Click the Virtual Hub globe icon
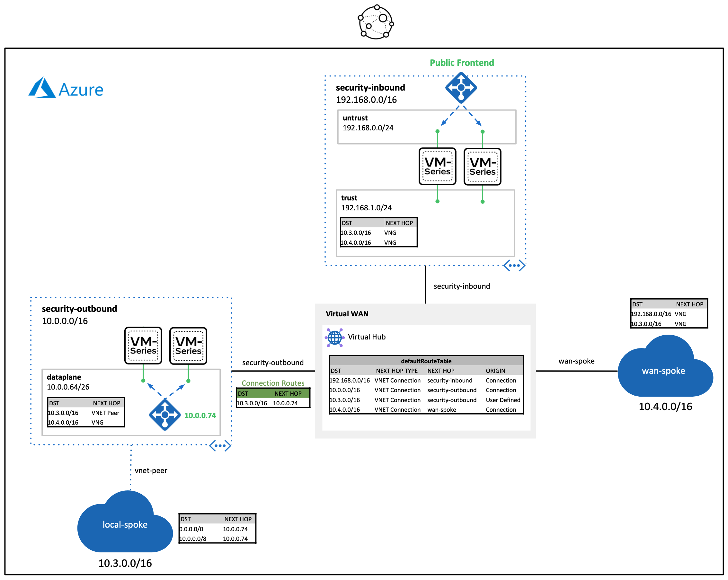Screen dimensions: 728x580 [334, 337]
